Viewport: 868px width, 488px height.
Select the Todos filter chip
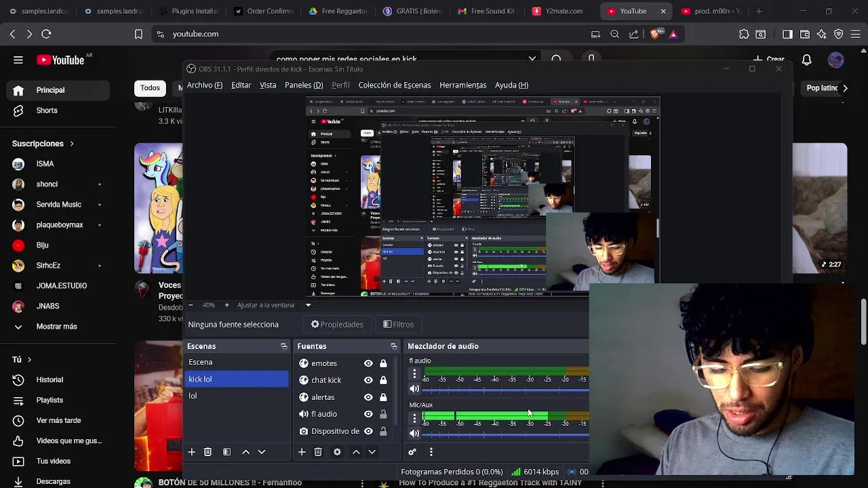150,88
